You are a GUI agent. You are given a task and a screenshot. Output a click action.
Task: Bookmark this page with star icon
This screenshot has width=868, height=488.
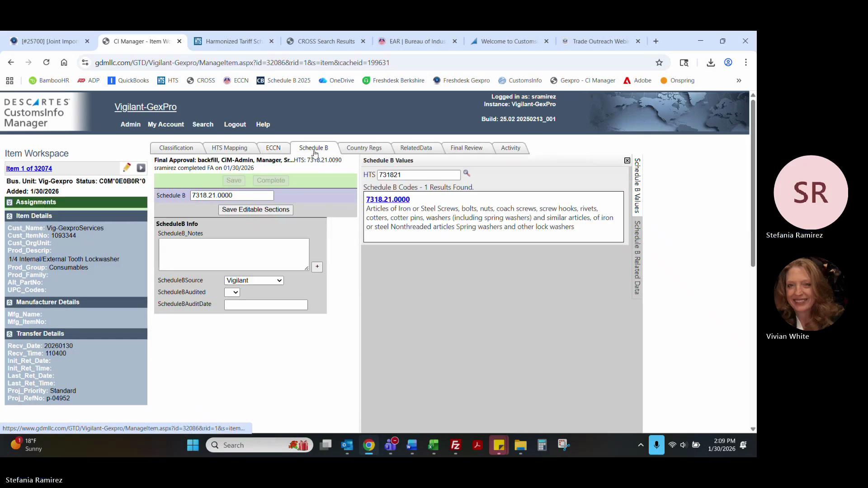click(x=659, y=63)
